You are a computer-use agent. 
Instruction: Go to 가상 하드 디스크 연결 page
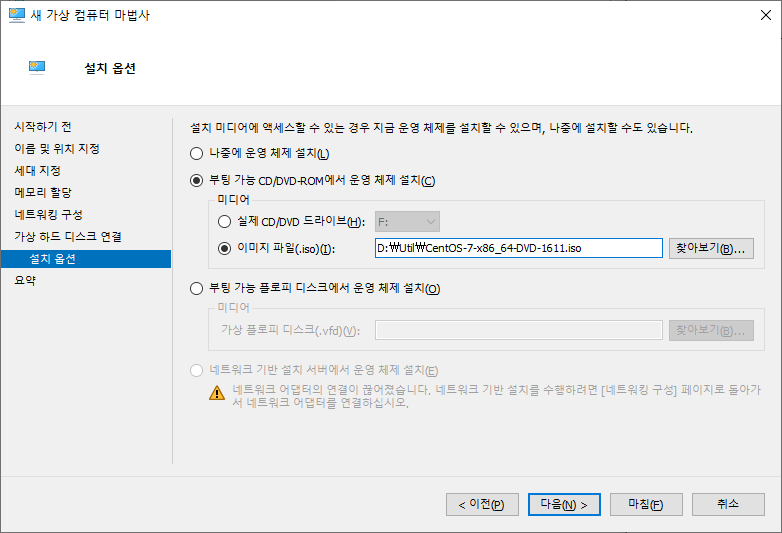click(68, 236)
